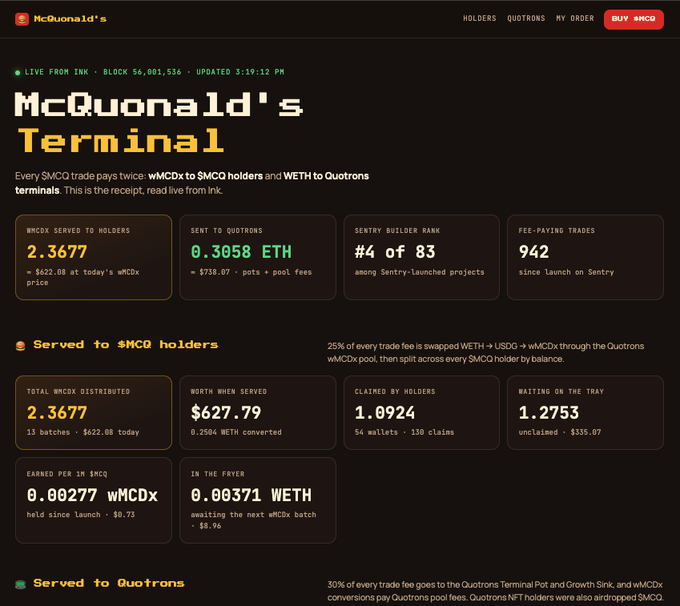Click the value 0.3058 ETH
This screenshot has height=606, width=680.
coord(241,252)
